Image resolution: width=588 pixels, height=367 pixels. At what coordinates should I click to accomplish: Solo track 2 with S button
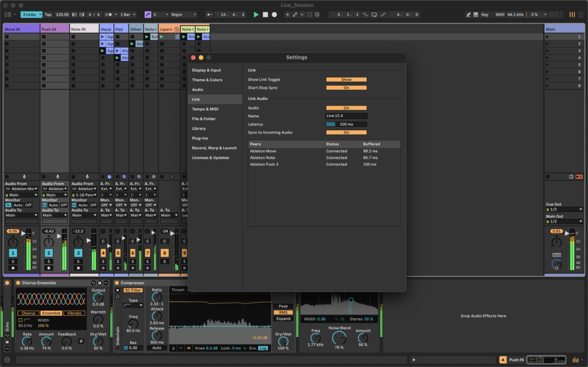[x=48, y=261]
